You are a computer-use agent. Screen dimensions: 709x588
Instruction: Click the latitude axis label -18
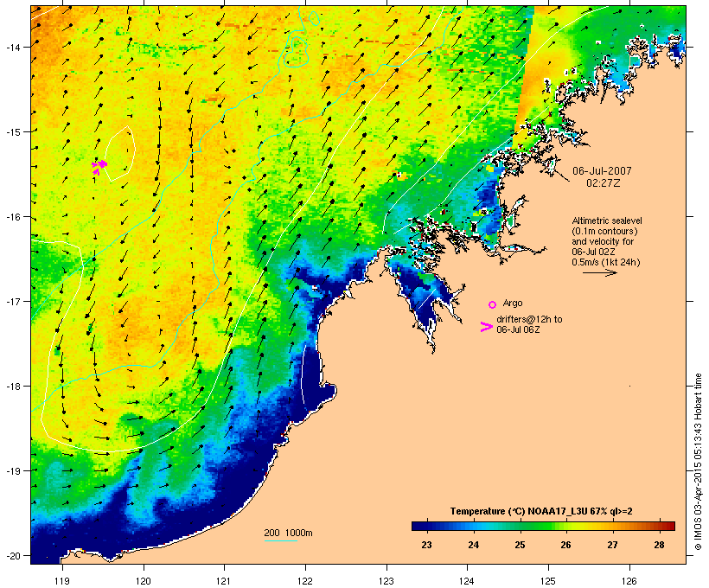12,387
